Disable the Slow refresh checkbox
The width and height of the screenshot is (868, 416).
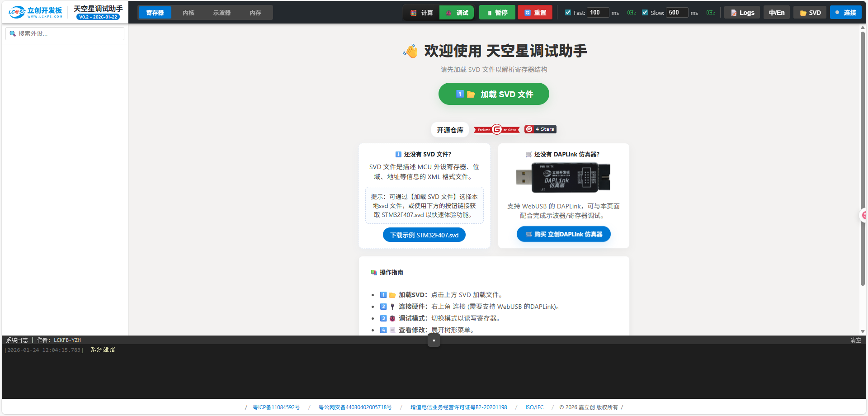[645, 12]
